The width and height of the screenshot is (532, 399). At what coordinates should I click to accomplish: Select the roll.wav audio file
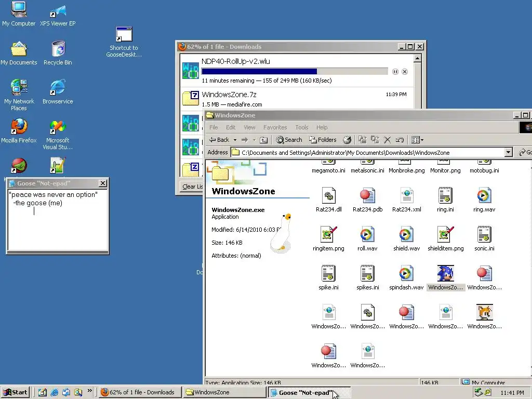tap(367, 234)
